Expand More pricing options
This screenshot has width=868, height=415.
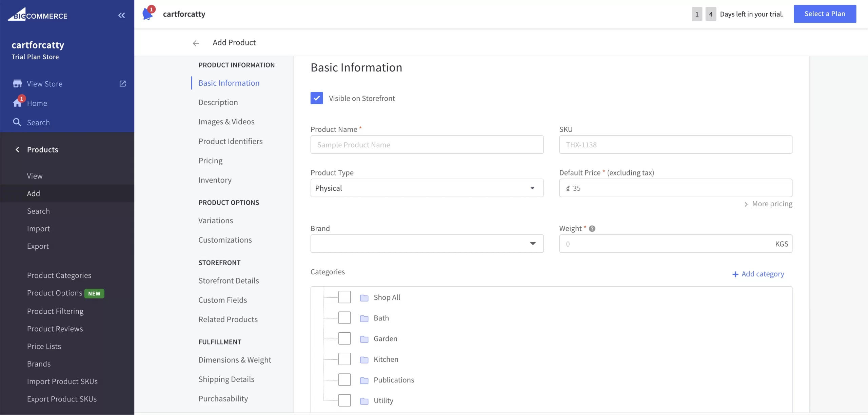768,204
